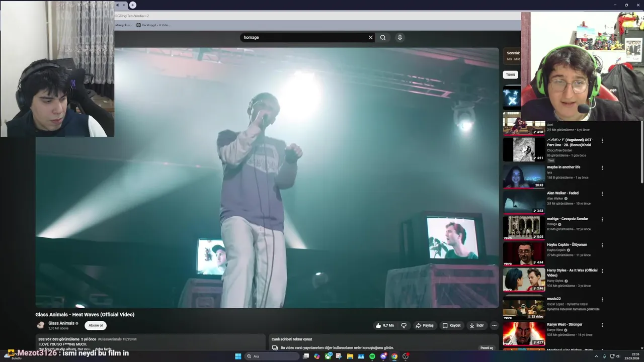Viewport: 644px width, 362px height.
Task: Click into the search field containing homage
Action: 304,37
